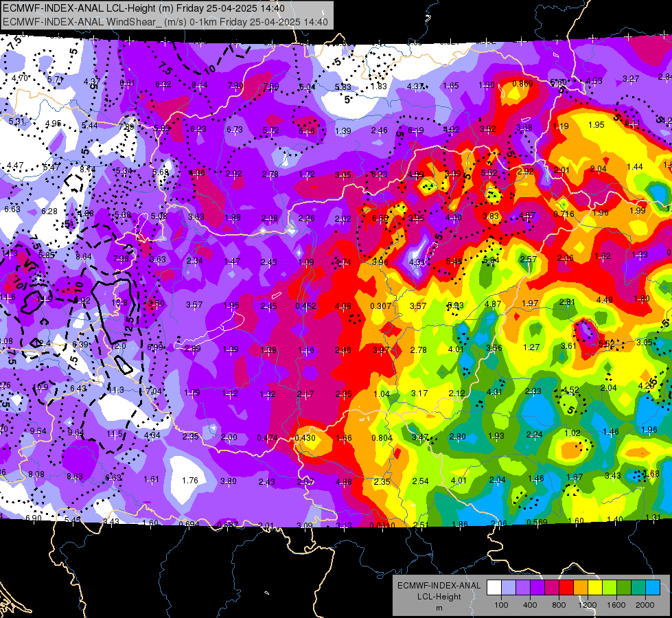Select the dark green legend swatch

(624, 587)
